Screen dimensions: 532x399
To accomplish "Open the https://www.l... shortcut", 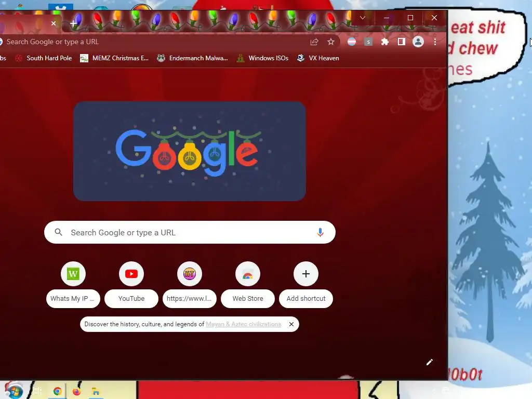I will [x=190, y=274].
